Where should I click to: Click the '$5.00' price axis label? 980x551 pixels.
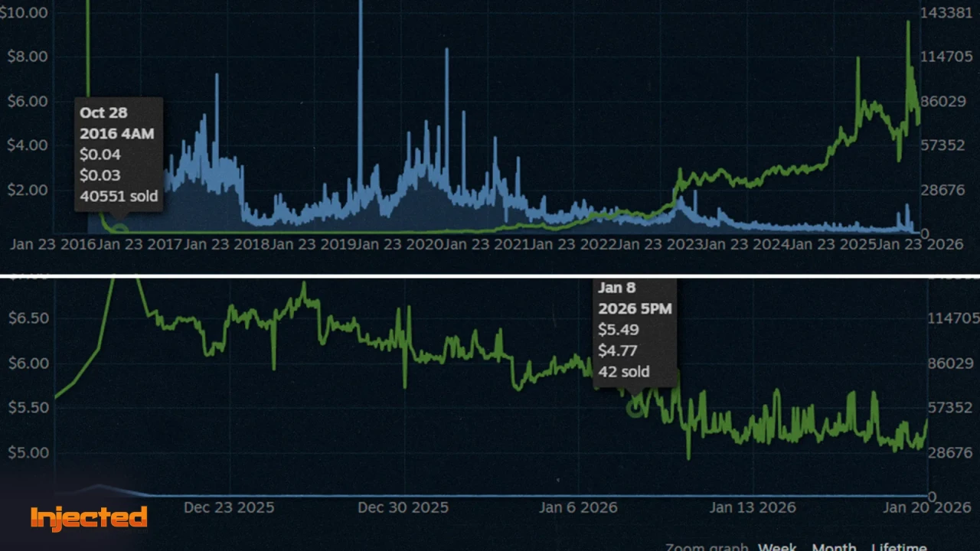coord(27,452)
